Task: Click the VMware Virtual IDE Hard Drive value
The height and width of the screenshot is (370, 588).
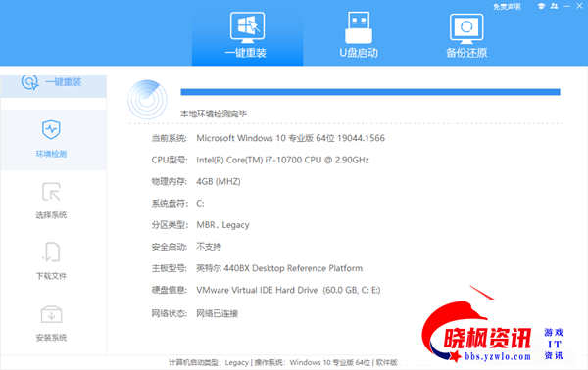Action: [x=288, y=291]
